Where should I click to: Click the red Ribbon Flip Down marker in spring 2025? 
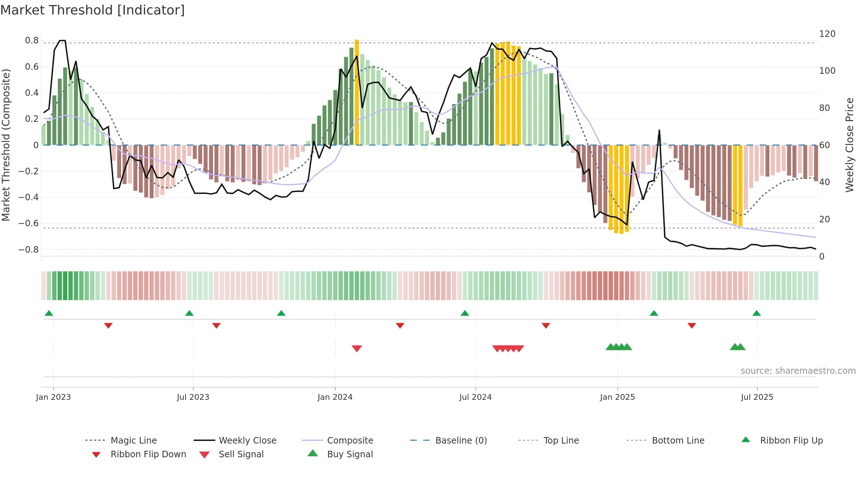tap(692, 326)
